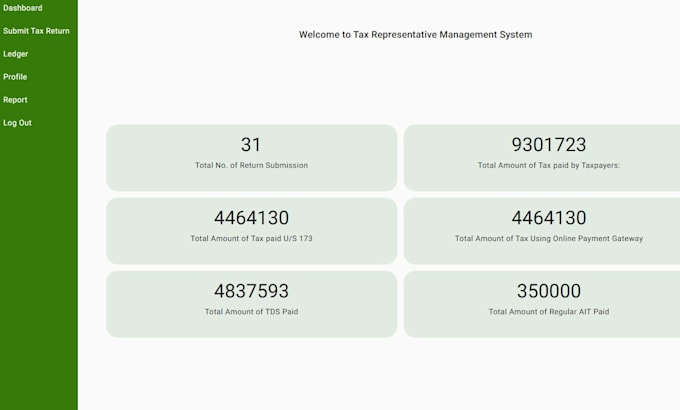Click 4464130 value above U/S 173 label

252,218
